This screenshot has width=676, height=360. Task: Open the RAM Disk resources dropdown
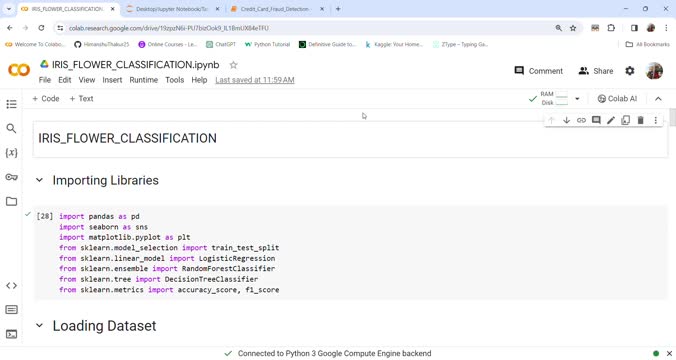pyautogui.click(x=577, y=99)
